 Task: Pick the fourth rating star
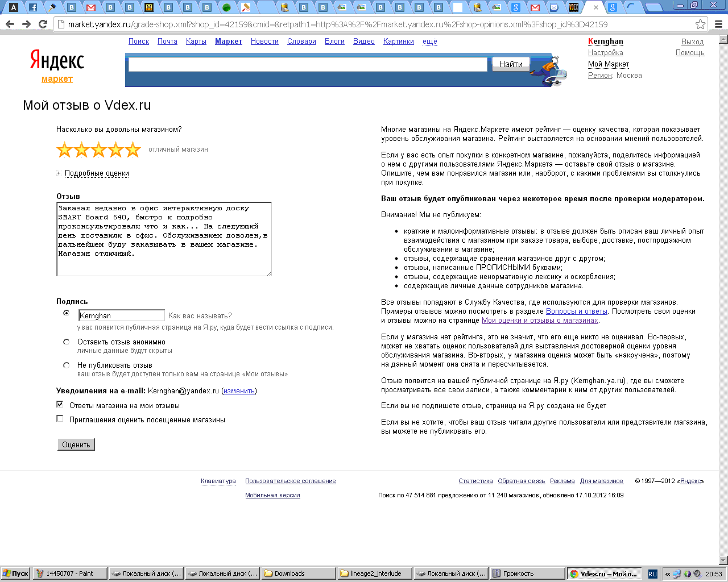pyautogui.click(x=115, y=149)
